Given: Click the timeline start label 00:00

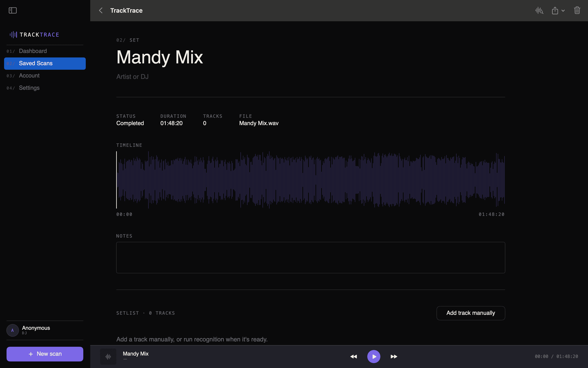Looking at the screenshot, I should click(x=124, y=214).
